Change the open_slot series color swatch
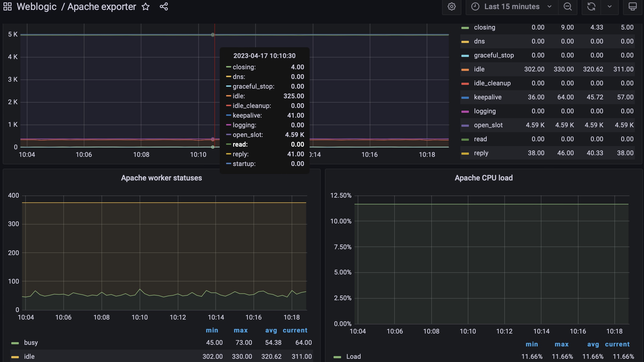The image size is (644, 362). [x=465, y=125]
